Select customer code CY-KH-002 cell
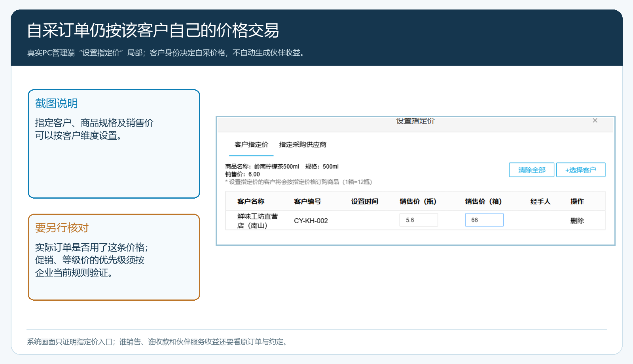 (x=311, y=221)
